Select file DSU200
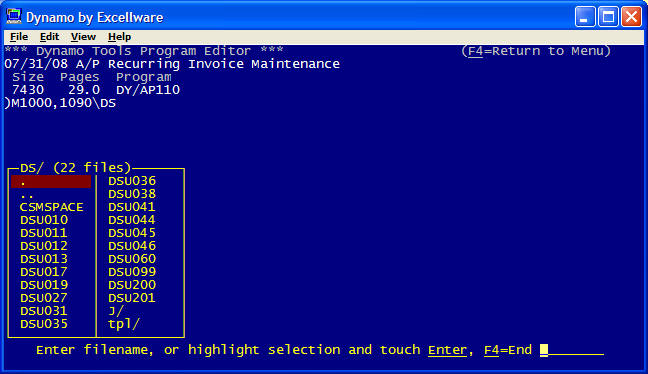 tap(132, 285)
